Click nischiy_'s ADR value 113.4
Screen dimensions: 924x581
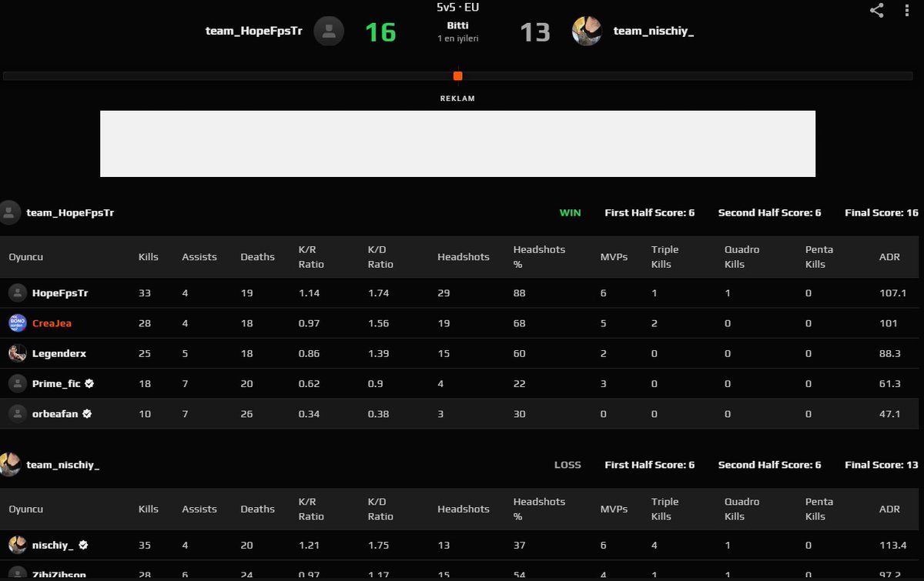(892, 545)
